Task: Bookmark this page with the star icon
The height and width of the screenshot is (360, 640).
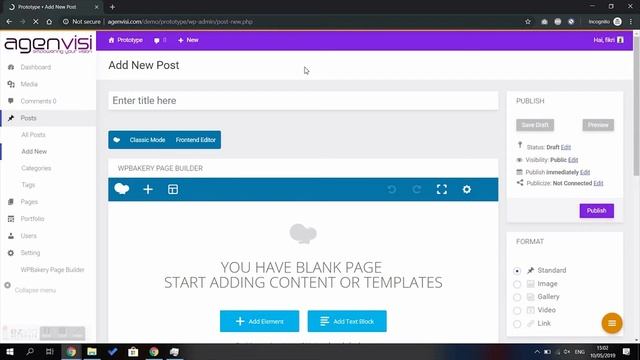Action: tap(528, 22)
